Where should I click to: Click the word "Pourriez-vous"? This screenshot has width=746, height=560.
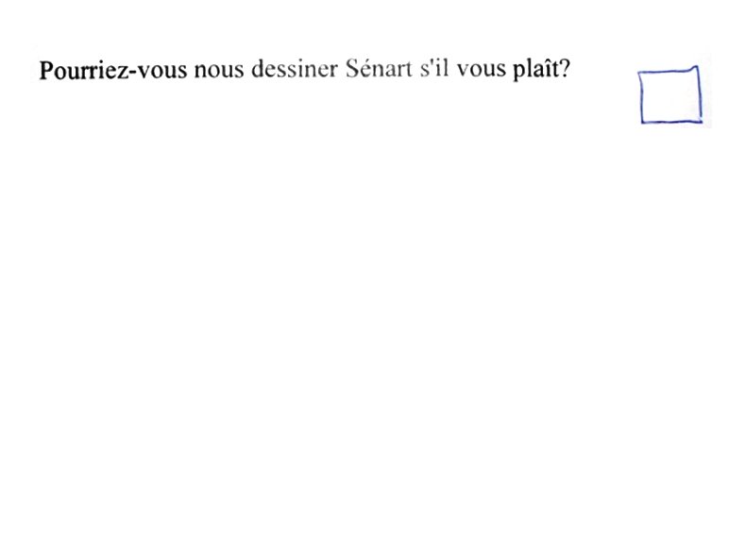point(112,70)
